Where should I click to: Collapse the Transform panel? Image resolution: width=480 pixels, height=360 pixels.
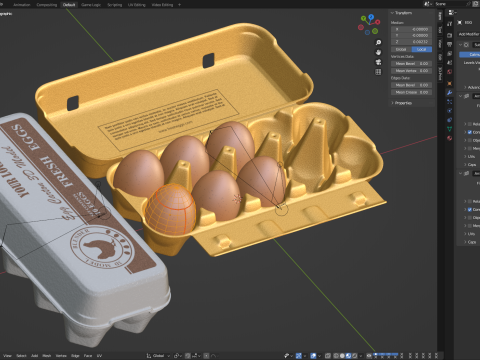click(x=392, y=13)
